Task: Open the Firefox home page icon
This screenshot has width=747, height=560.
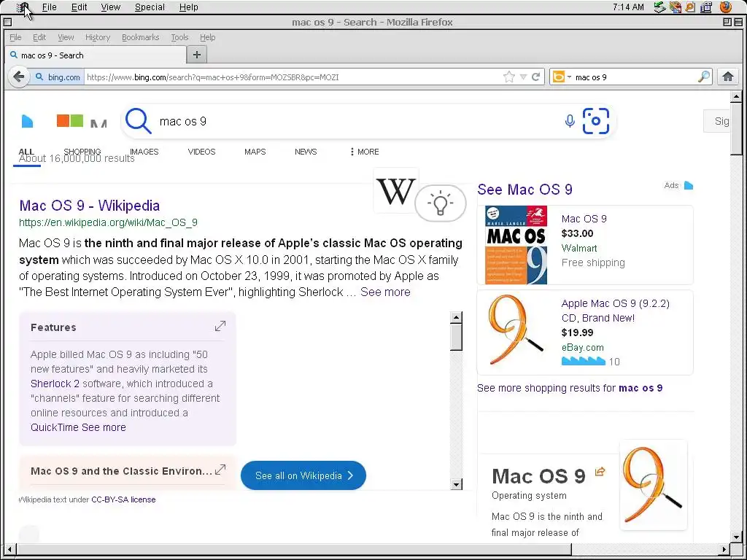Action: 727,77
